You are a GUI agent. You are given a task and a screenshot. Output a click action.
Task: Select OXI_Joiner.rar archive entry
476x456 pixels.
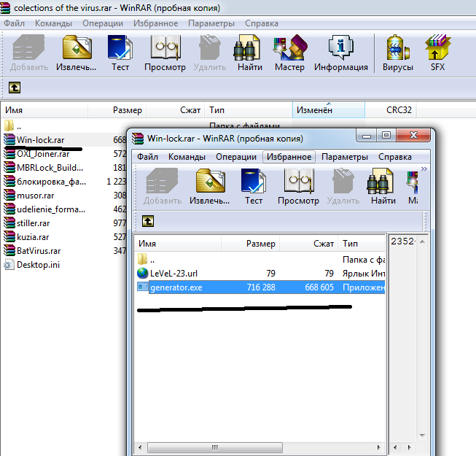[43, 154]
